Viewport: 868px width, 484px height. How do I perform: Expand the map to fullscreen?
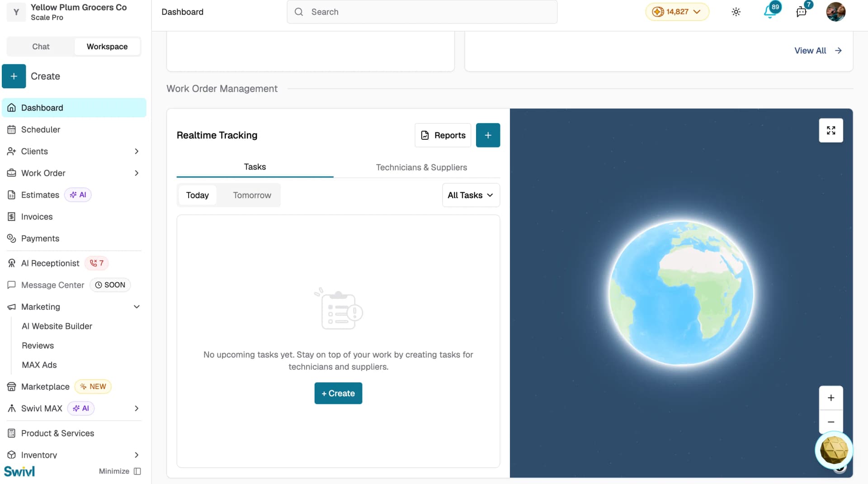pos(831,130)
